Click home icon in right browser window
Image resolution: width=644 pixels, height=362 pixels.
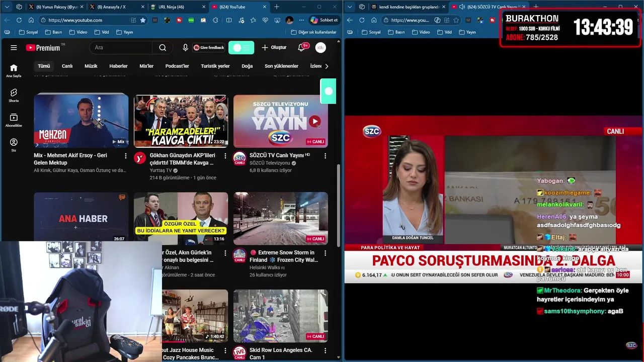pos(374,20)
